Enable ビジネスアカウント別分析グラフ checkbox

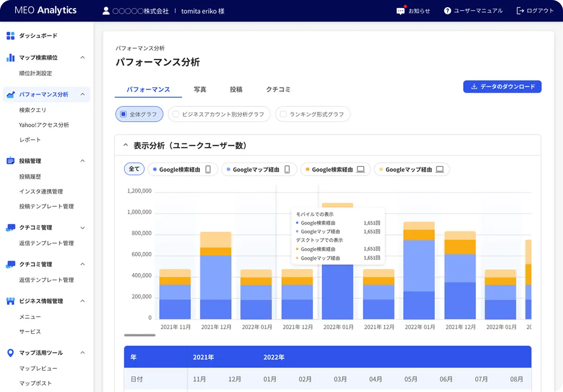coord(176,114)
